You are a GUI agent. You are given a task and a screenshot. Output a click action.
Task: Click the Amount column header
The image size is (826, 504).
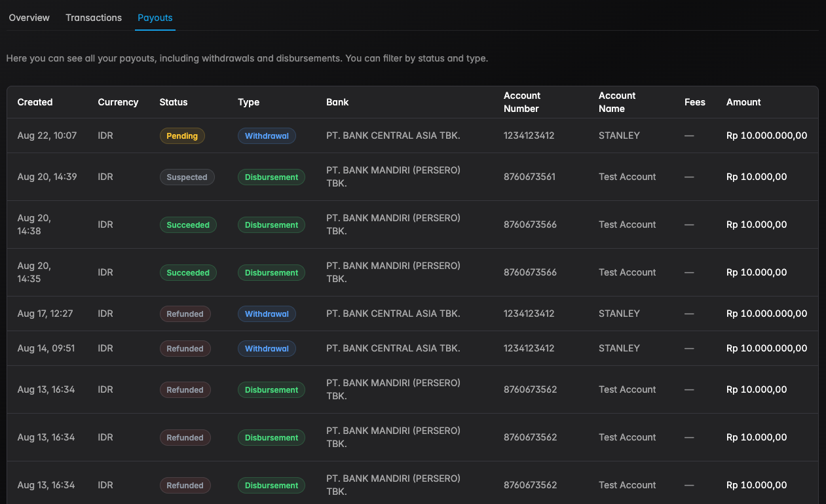pyautogui.click(x=743, y=102)
